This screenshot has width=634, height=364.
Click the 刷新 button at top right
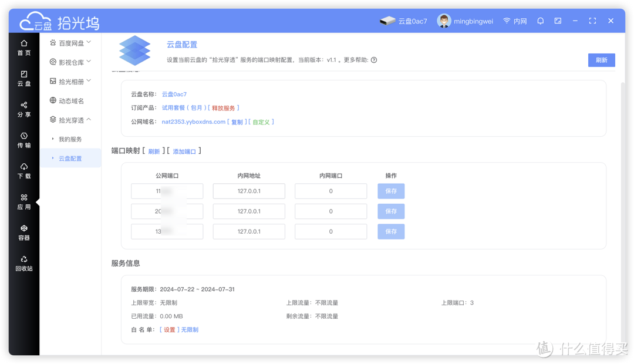[x=601, y=60]
